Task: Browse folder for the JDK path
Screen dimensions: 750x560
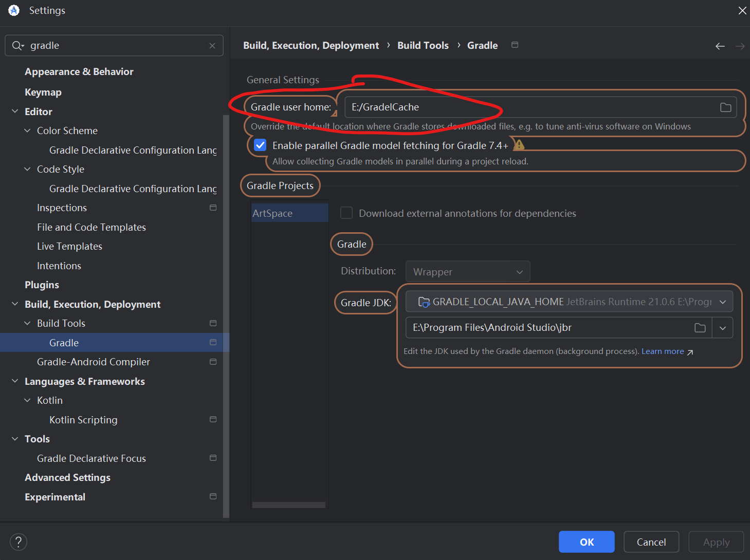Action: 700,328
